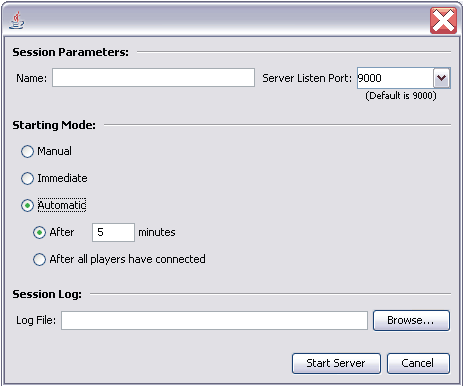
Task: Click the 'Session Log:' heading
Action: (47, 294)
